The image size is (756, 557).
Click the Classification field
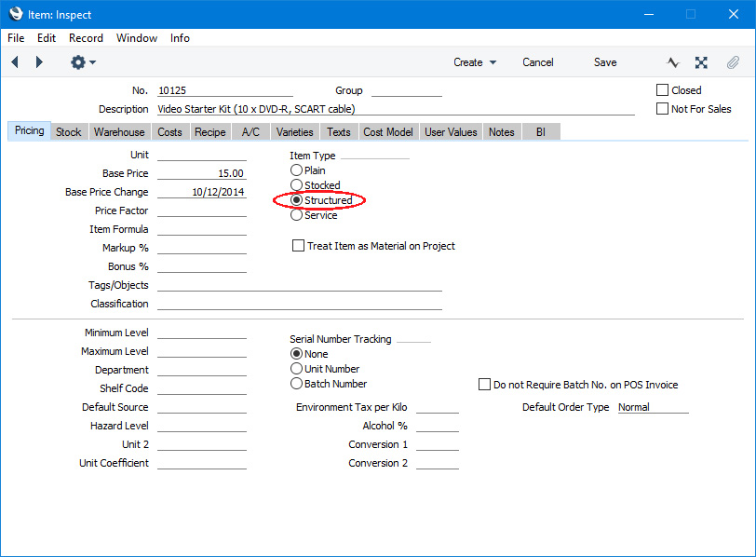coord(300,304)
